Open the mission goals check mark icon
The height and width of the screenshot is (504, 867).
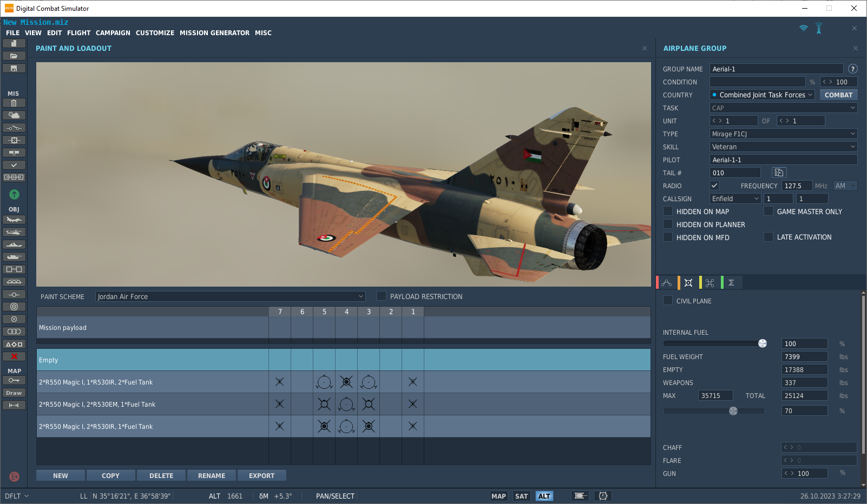click(14, 165)
